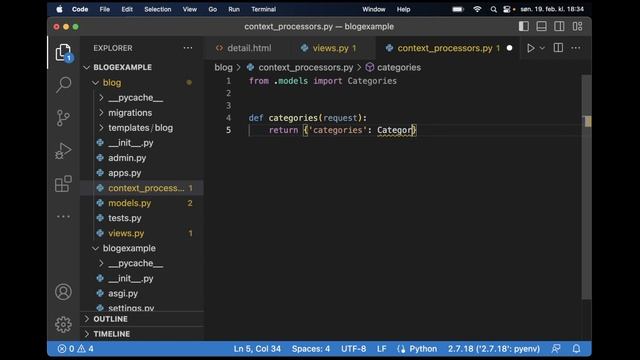Toggle bottom panel layout icon

[x=542, y=27]
